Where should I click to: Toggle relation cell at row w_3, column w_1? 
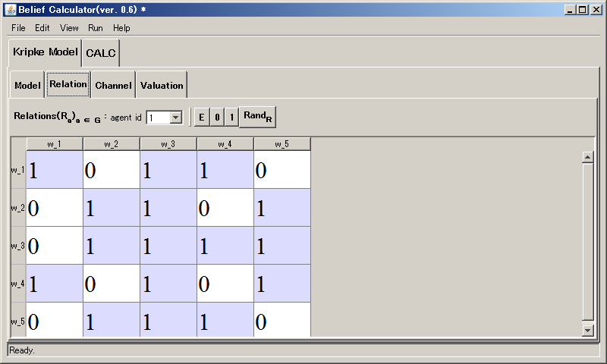pos(54,246)
